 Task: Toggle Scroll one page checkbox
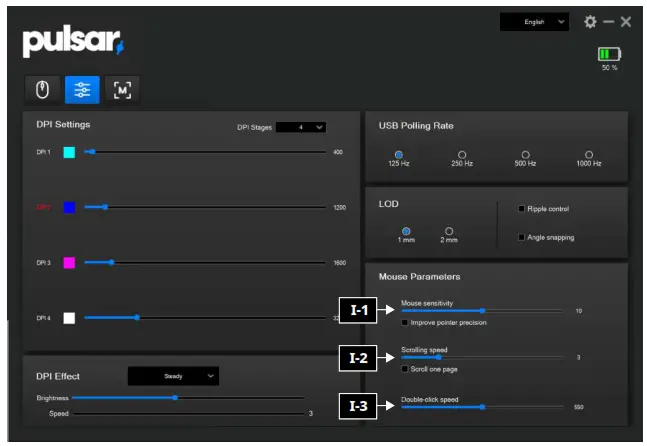[x=405, y=369]
